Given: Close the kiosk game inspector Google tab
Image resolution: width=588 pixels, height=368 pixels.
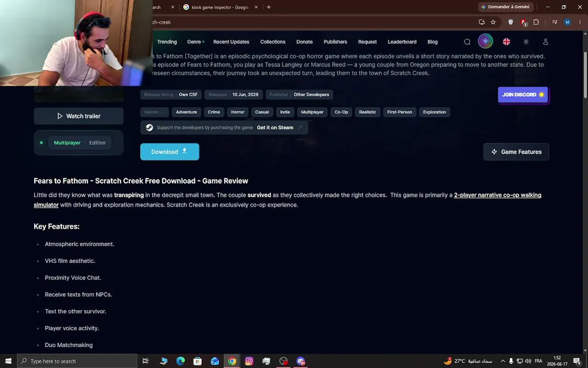Looking at the screenshot, I should (x=256, y=7).
